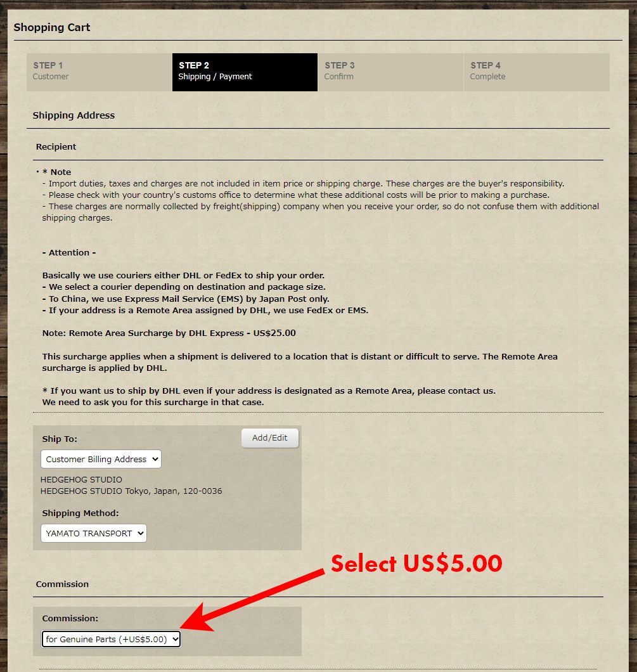Select the STEP 1 Customer tab

pos(100,72)
